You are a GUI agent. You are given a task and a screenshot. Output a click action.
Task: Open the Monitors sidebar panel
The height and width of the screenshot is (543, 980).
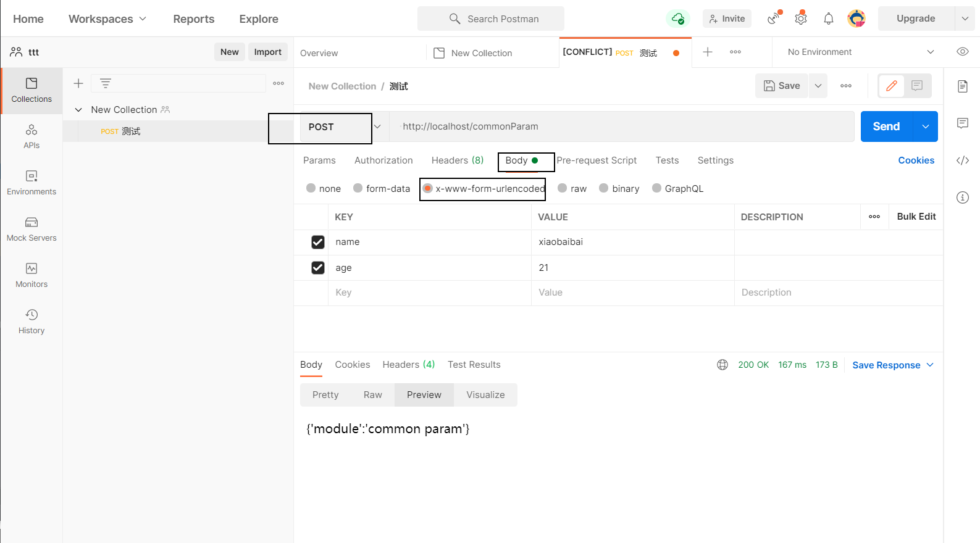(31, 276)
